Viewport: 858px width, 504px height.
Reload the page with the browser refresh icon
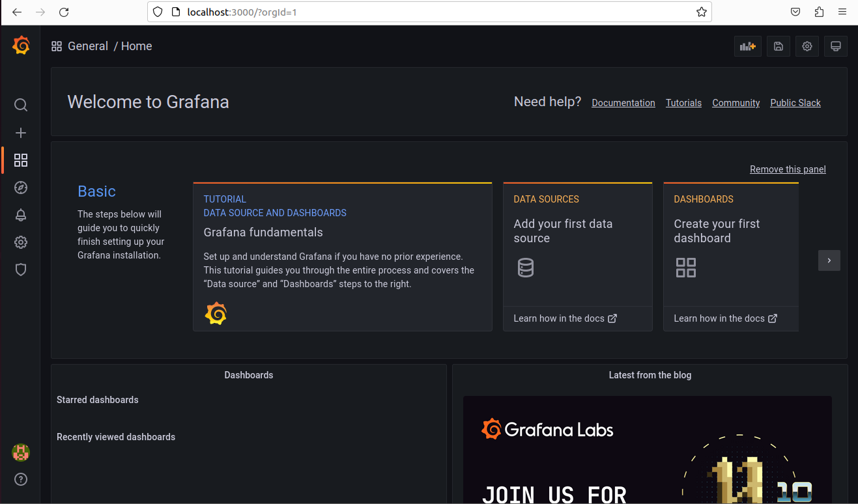pyautogui.click(x=64, y=12)
